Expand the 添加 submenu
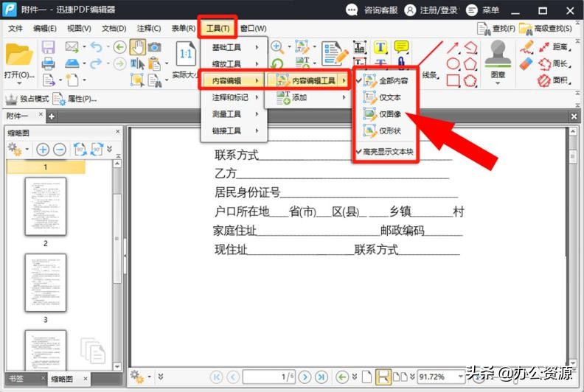 tap(307, 97)
